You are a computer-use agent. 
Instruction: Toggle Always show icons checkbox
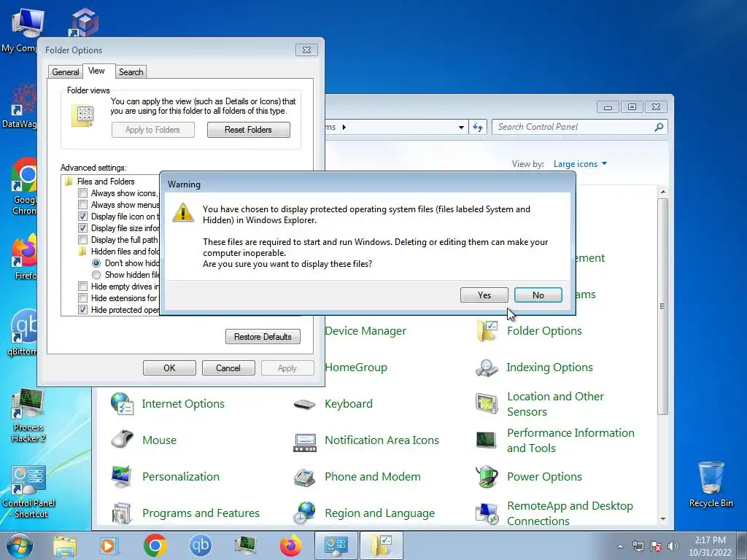(x=83, y=192)
